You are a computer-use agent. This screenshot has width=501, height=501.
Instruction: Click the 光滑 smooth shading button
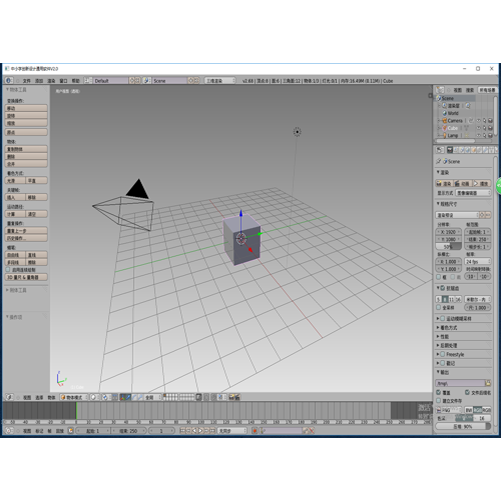tap(15, 180)
